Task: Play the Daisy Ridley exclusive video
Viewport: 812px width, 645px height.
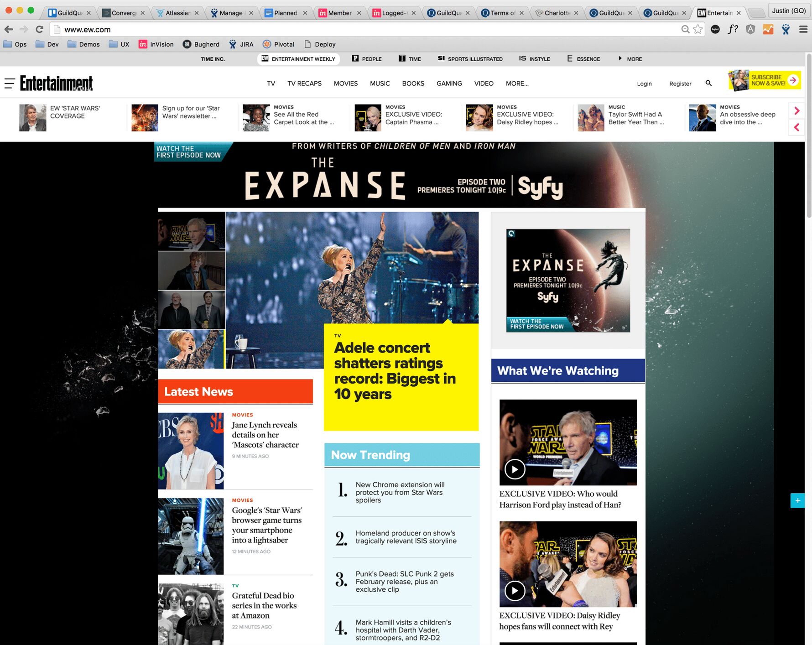Action: tap(515, 591)
